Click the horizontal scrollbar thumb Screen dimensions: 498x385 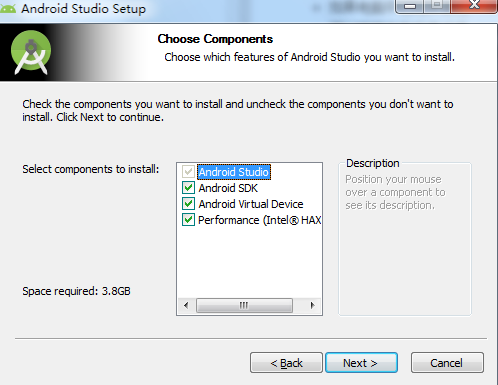tap(244, 305)
